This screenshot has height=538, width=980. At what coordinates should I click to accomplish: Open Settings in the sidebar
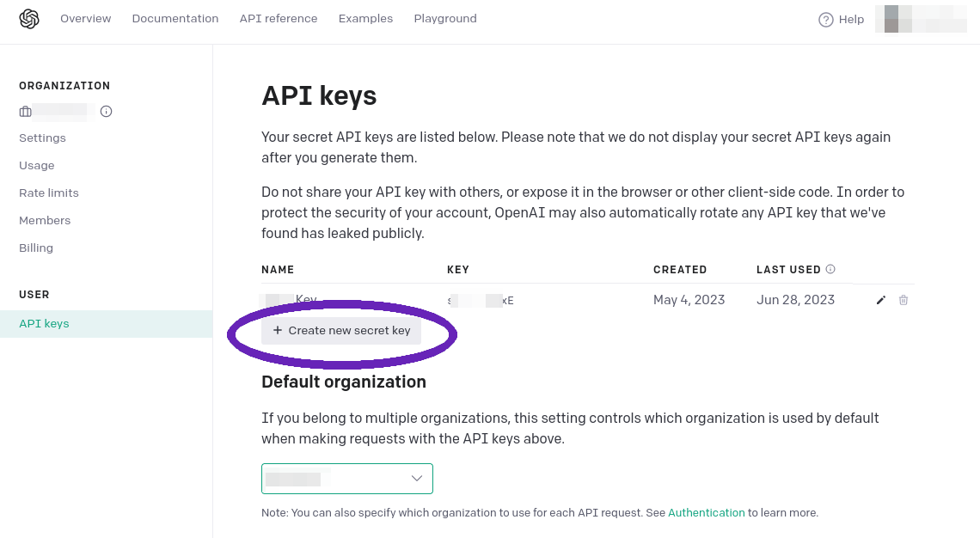(42, 138)
